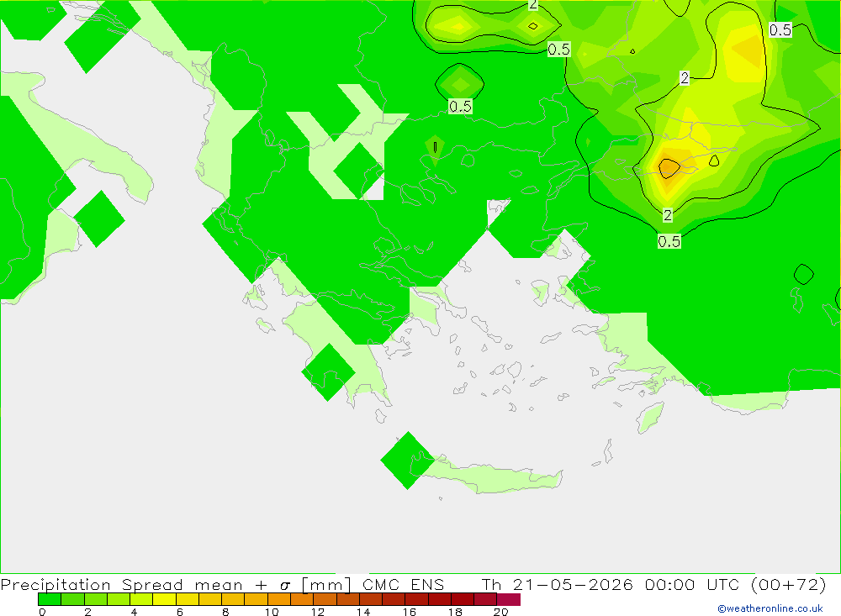Image resolution: width=841 pixels, height=616 pixels.
Task: Click the '(00+72)' forecast hour text
Action: [x=789, y=584]
